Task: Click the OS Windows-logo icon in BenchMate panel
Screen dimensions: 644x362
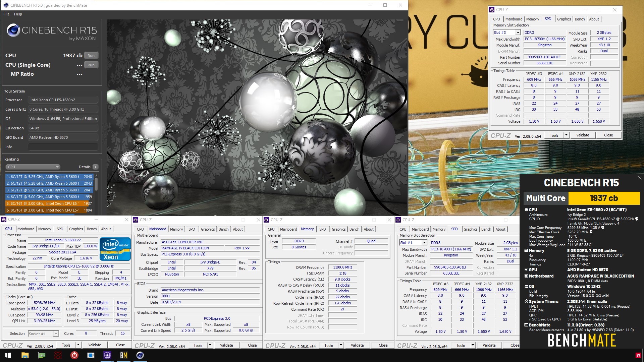Action: click(526, 287)
